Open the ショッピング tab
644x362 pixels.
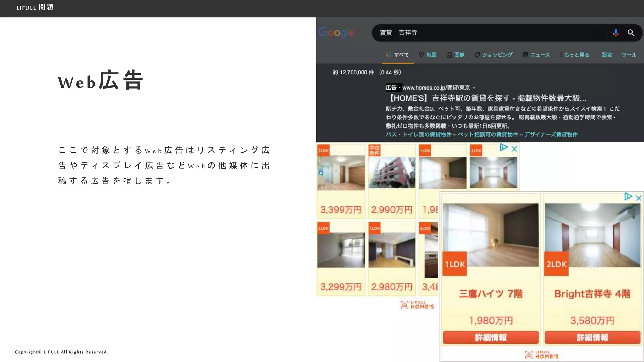point(494,55)
